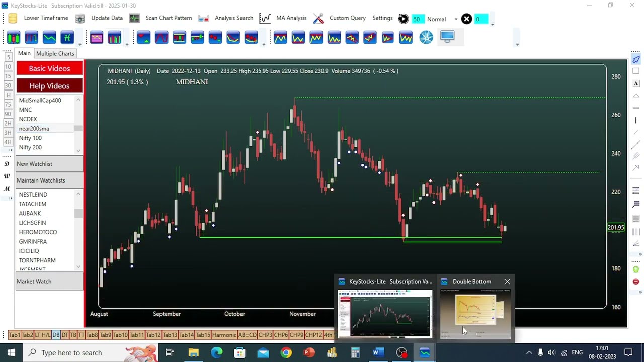Select the DB tab at bottom
This screenshot has height=362, width=644.
[x=56, y=335]
